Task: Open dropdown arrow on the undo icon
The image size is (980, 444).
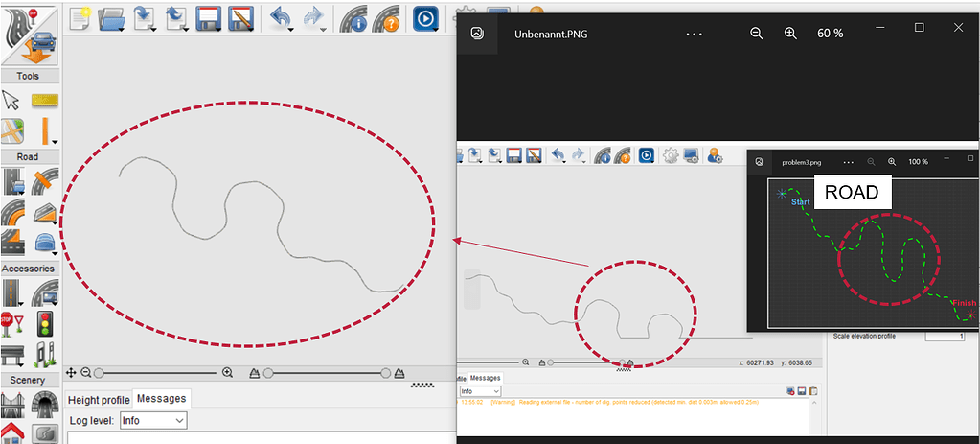Action: tap(290, 28)
